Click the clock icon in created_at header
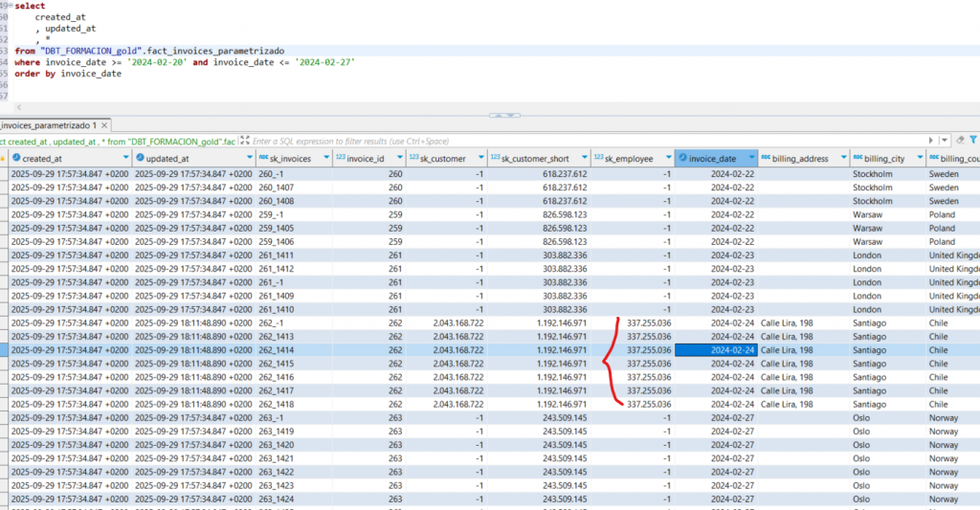The width and height of the screenshot is (980, 510). tap(16, 158)
